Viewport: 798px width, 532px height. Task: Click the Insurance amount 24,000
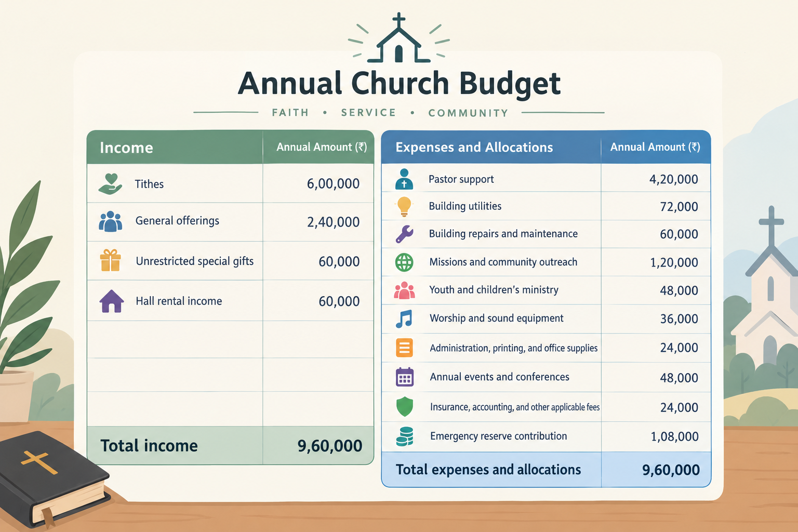pyautogui.click(x=679, y=407)
